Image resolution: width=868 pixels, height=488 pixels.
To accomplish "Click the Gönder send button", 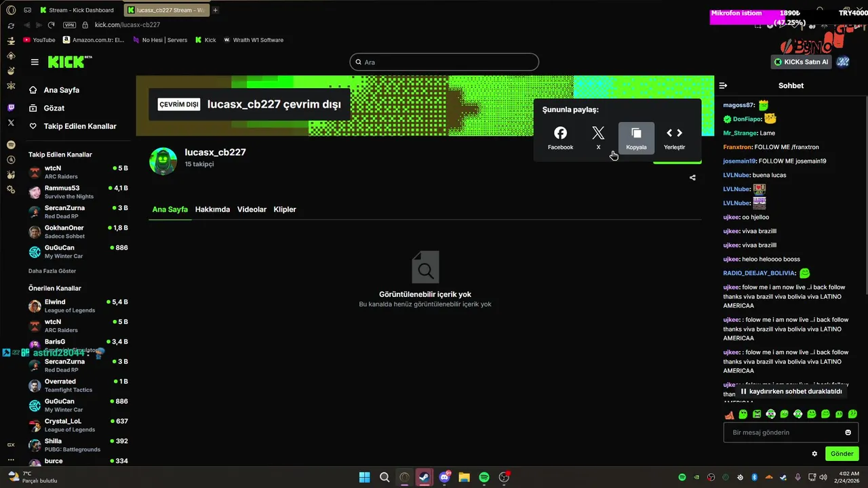I will 842,453.
